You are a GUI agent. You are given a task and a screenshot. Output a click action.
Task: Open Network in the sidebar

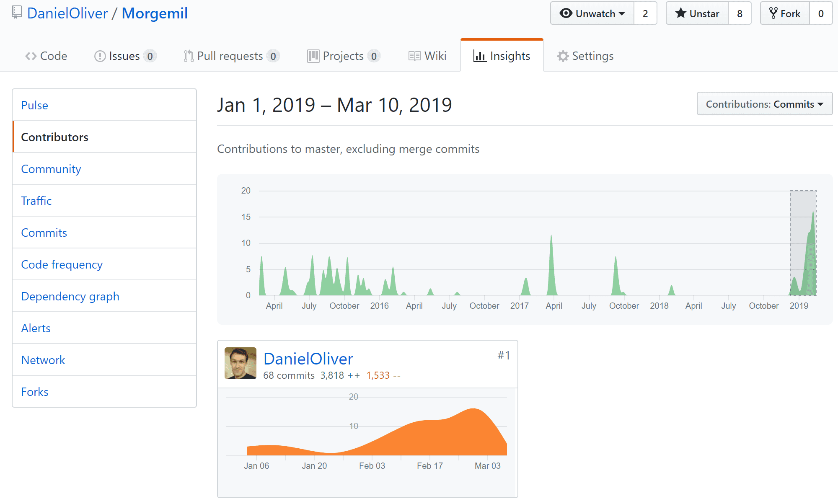coord(104,360)
